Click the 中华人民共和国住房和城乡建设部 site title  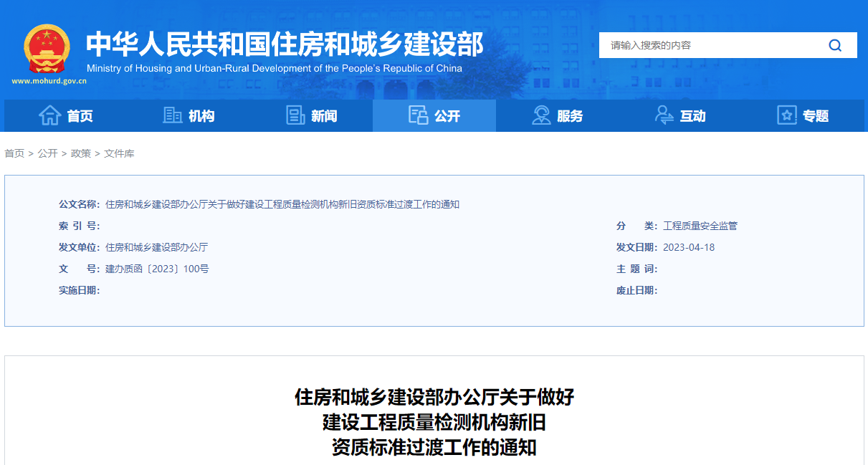[x=285, y=44]
